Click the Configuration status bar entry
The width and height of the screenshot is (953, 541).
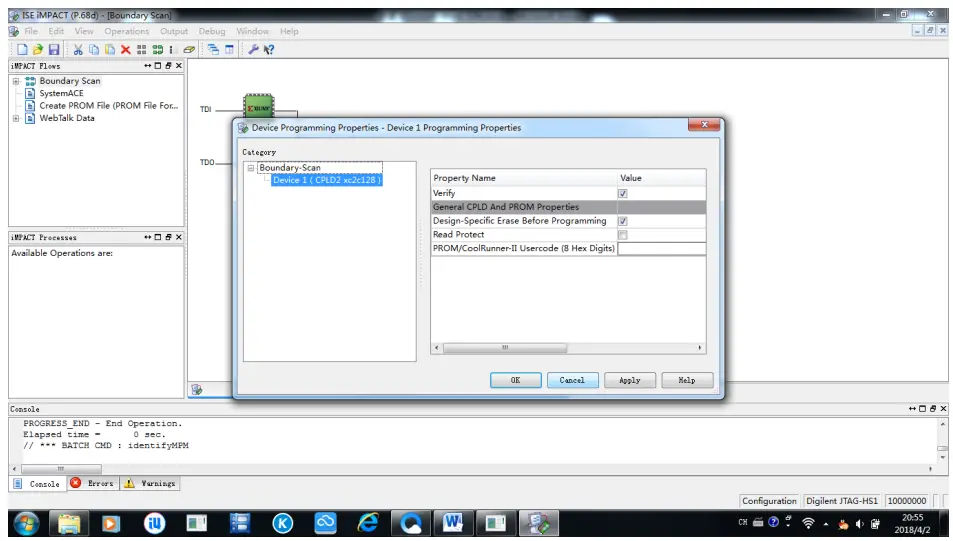pyautogui.click(x=769, y=501)
